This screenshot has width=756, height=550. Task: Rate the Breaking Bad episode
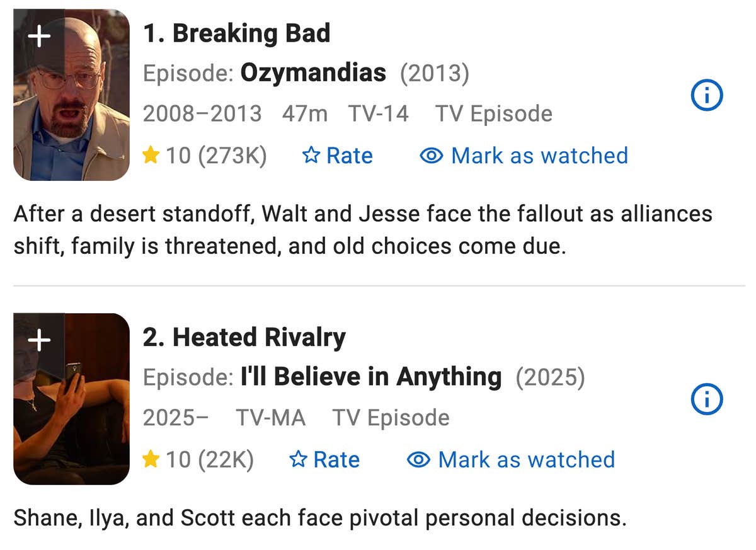(x=339, y=155)
